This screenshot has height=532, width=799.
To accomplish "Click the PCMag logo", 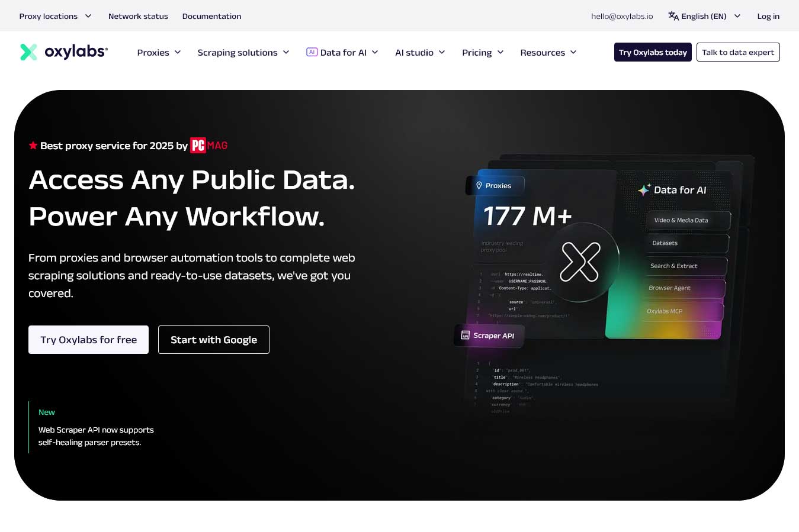I will click(208, 146).
